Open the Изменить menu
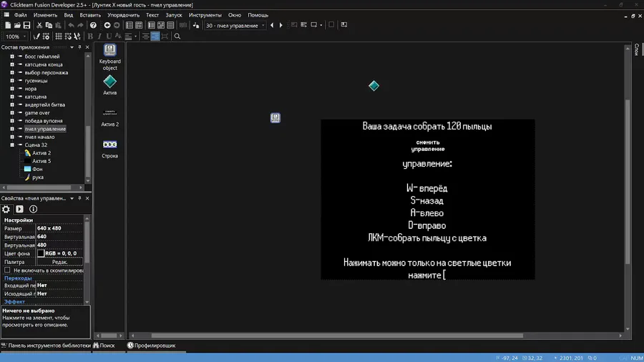The width and height of the screenshot is (644, 362). [45, 15]
